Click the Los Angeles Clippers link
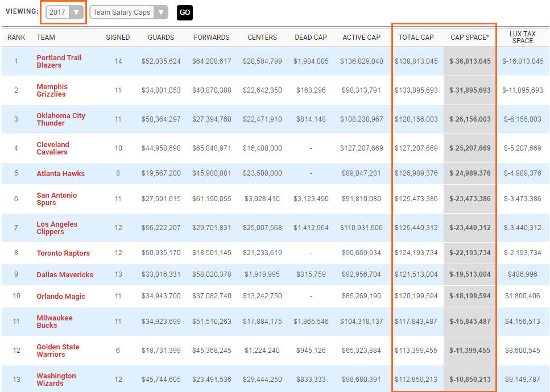Viewport: 550px width, 392px height. pos(57,228)
